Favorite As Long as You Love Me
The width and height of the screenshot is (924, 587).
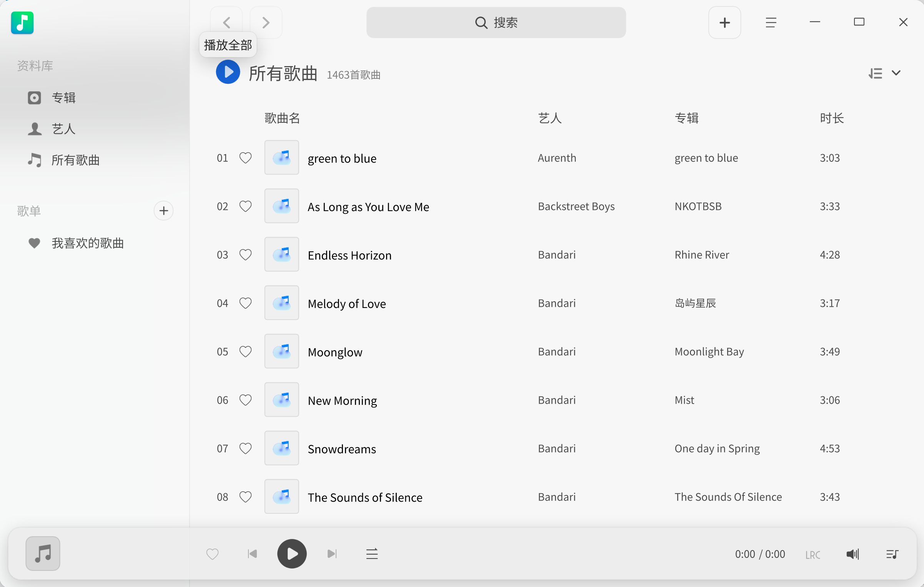click(245, 206)
